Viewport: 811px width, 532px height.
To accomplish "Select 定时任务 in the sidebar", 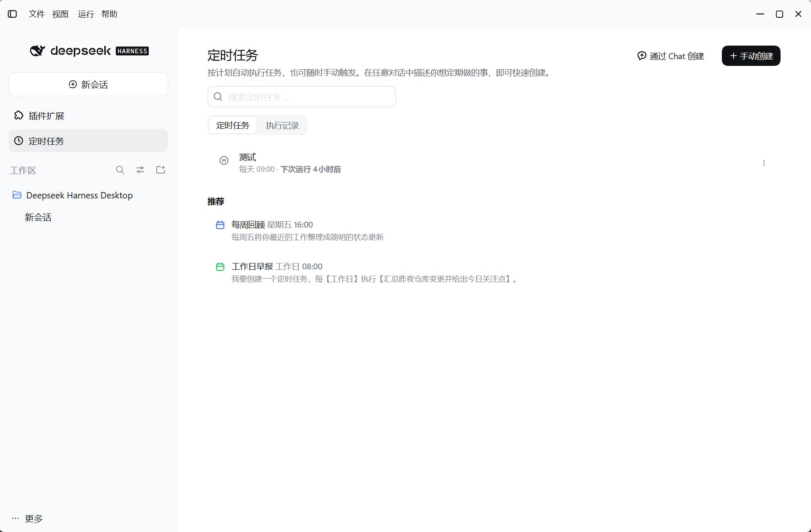I will coord(88,141).
